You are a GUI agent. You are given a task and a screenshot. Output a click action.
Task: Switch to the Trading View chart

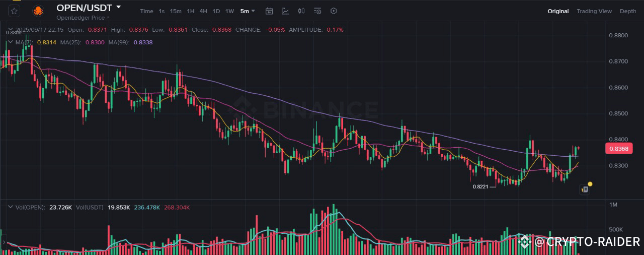pos(594,11)
